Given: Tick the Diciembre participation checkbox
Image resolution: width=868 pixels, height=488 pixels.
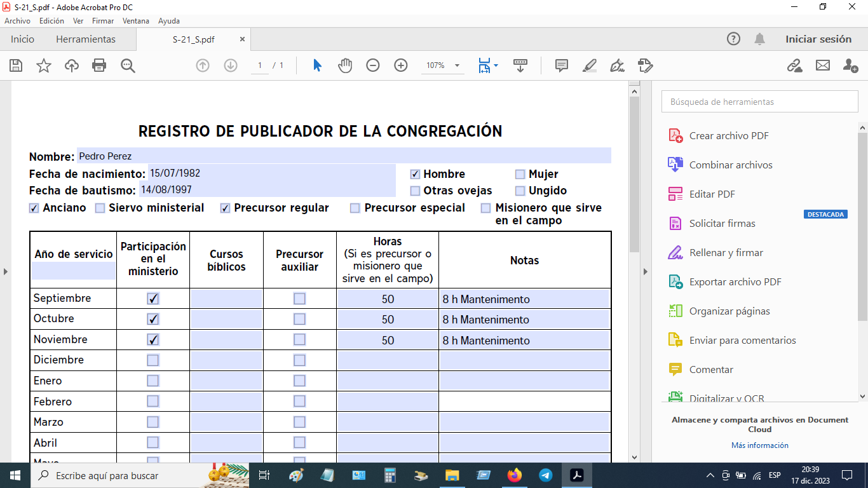Looking at the screenshot, I should point(153,360).
